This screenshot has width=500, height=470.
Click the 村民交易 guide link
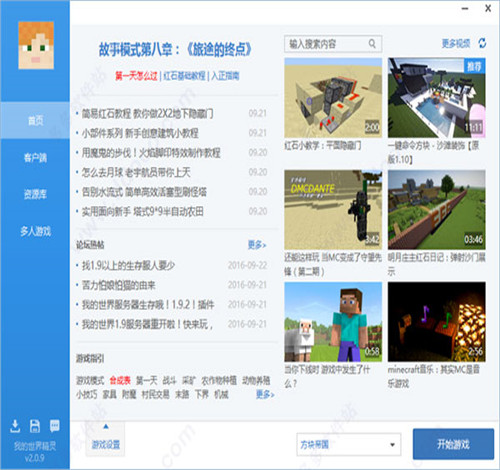[x=155, y=395]
